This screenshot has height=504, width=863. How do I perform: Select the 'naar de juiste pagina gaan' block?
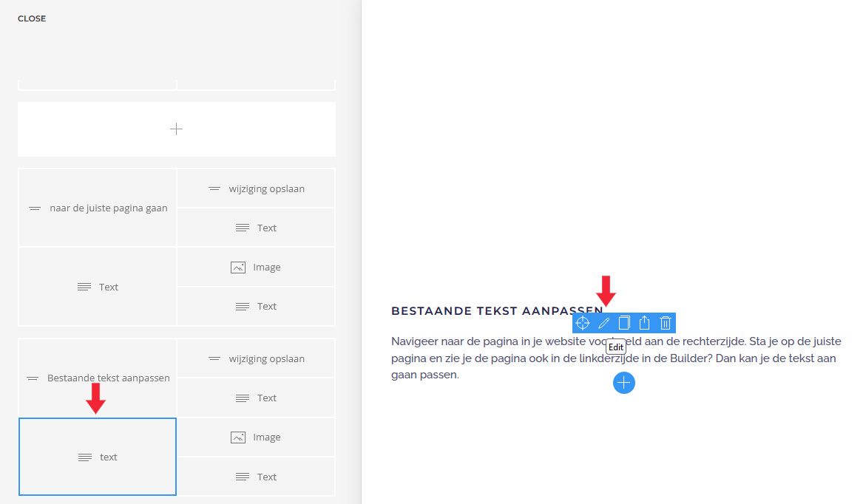tap(98, 208)
